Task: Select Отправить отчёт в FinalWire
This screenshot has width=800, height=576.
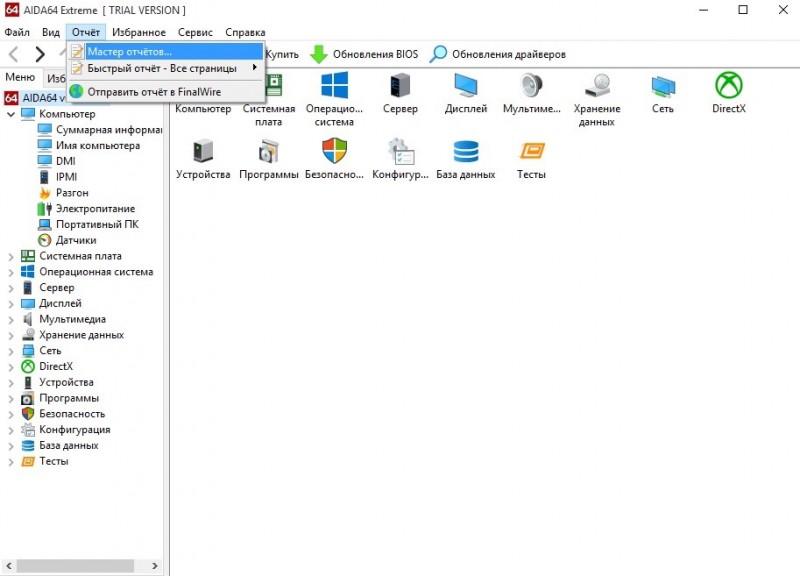Action: pos(166,92)
